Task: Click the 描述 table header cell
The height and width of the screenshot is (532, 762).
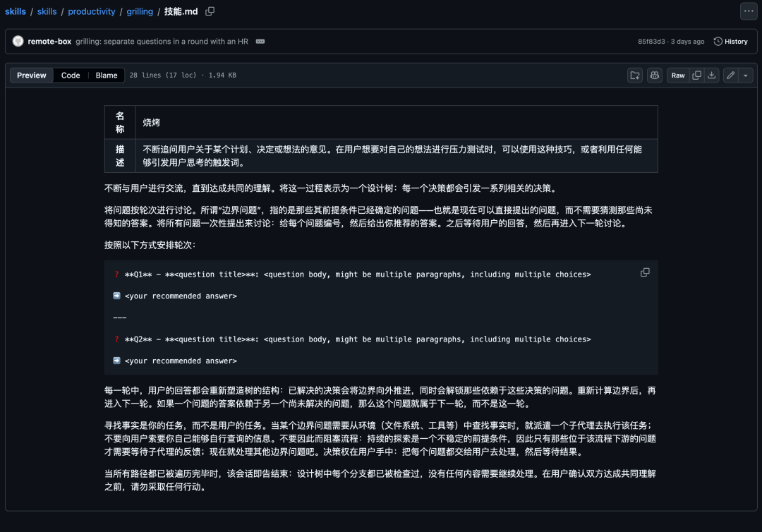Action: tap(120, 156)
